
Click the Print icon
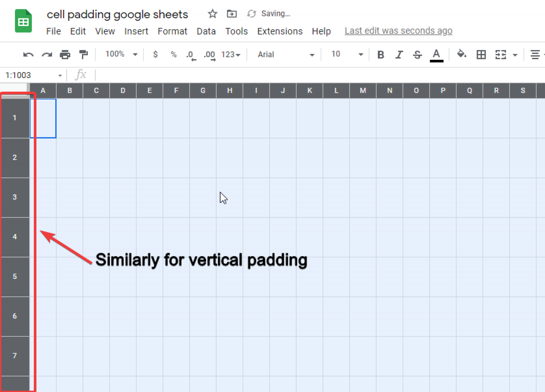click(65, 55)
